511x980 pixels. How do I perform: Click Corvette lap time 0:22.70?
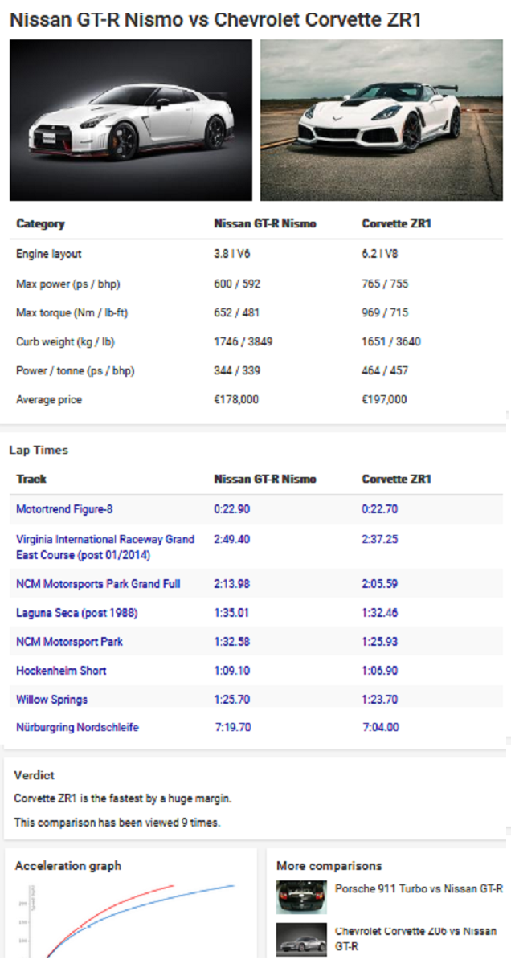(x=380, y=509)
